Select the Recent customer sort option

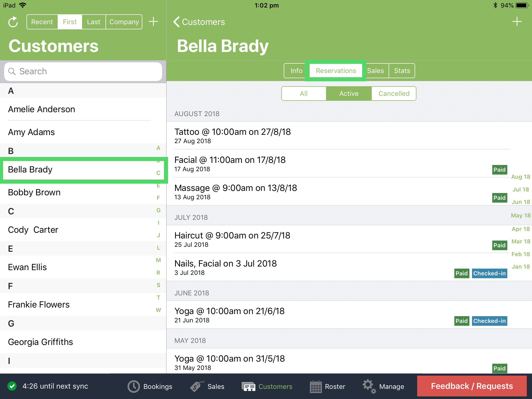pos(42,22)
